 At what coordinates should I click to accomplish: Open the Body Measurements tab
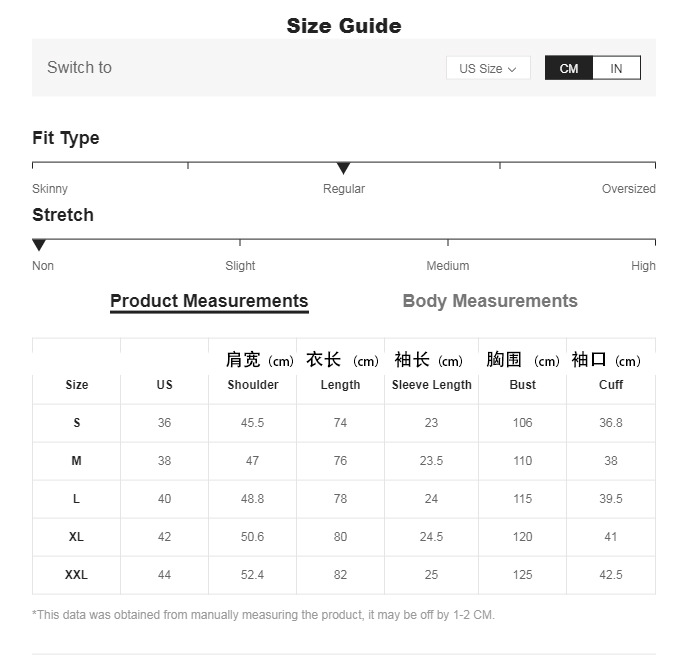pyautogui.click(x=489, y=301)
